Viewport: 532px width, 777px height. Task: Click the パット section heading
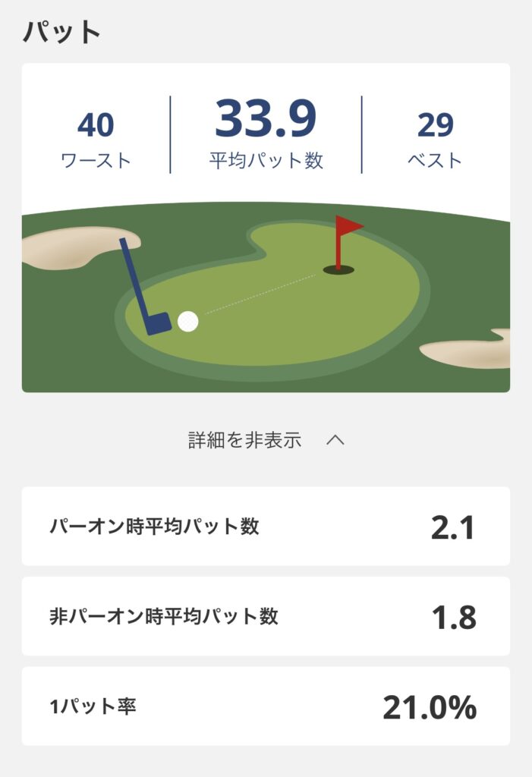tap(61, 32)
